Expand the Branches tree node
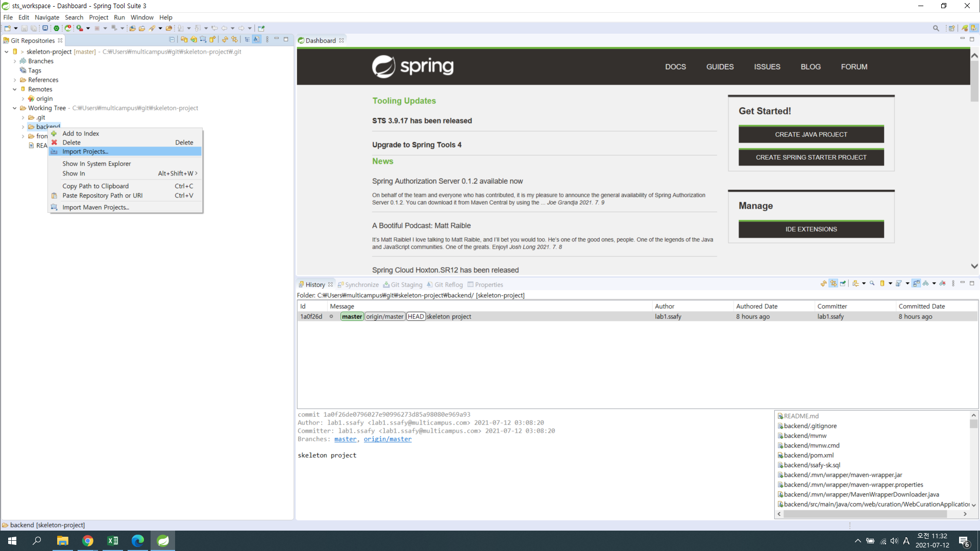The width and height of the screenshot is (980, 551). click(14, 61)
